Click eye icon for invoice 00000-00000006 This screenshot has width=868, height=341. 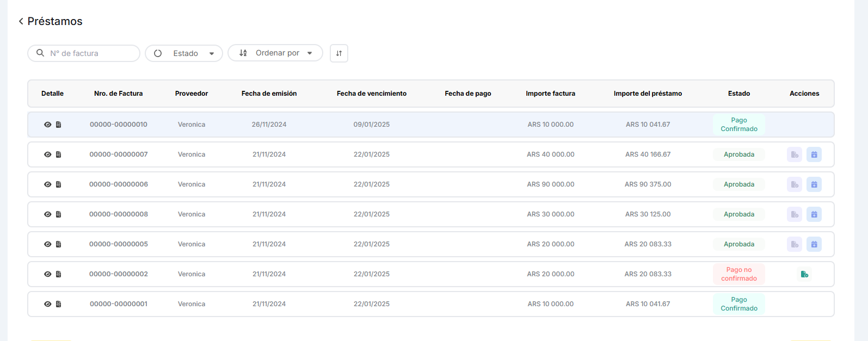click(x=48, y=184)
